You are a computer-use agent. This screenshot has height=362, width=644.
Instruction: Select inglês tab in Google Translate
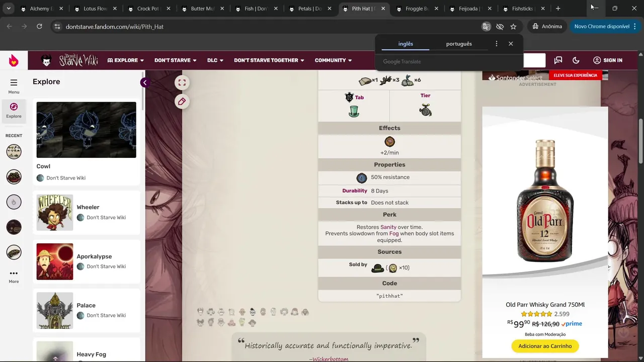click(x=406, y=44)
